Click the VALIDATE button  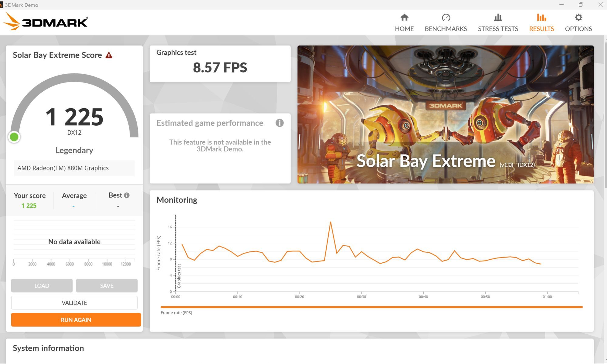click(74, 303)
